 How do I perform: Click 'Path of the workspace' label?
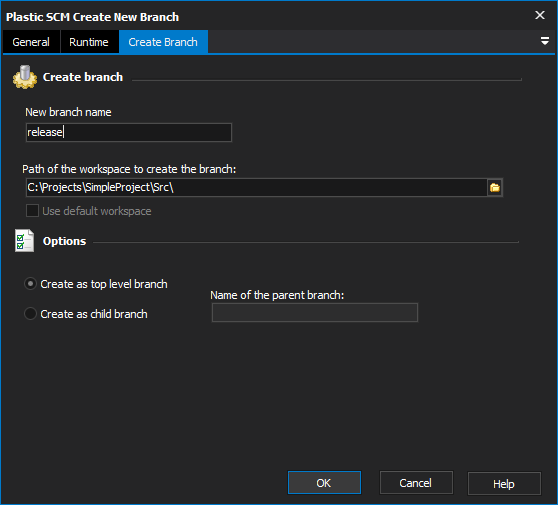point(129,169)
